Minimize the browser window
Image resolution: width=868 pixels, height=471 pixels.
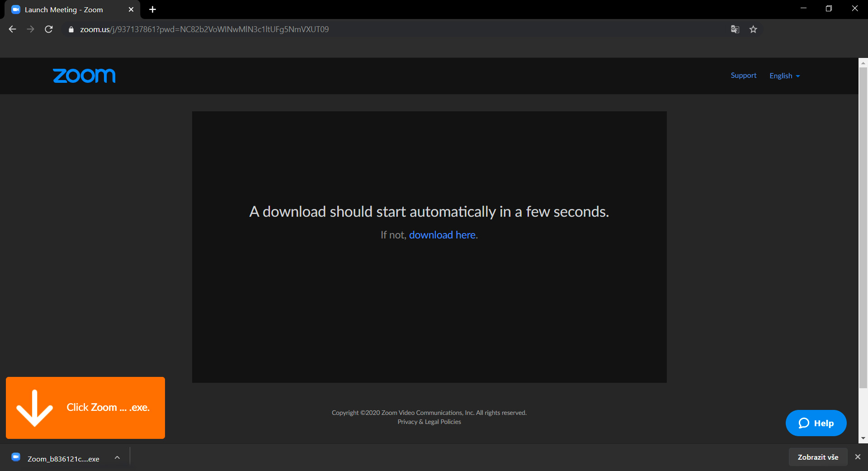[803, 9]
